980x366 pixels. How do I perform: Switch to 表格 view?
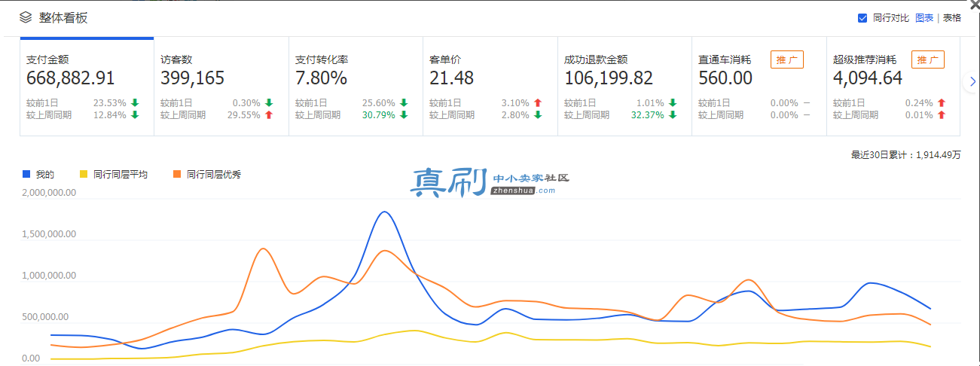[x=951, y=18]
